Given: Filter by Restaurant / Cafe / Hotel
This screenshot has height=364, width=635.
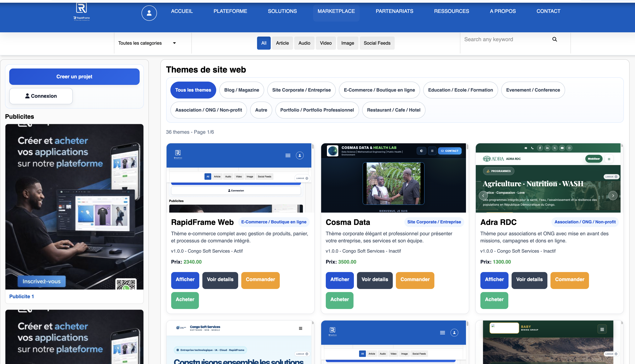Looking at the screenshot, I should click(x=394, y=110).
